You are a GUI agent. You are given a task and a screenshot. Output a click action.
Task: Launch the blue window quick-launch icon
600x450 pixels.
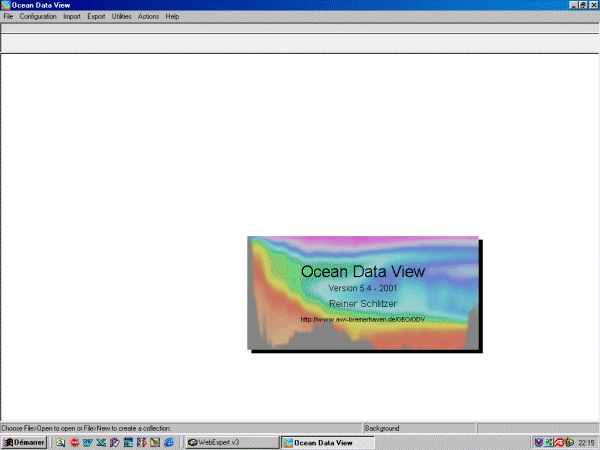pyautogui.click(x=128, y=443)
